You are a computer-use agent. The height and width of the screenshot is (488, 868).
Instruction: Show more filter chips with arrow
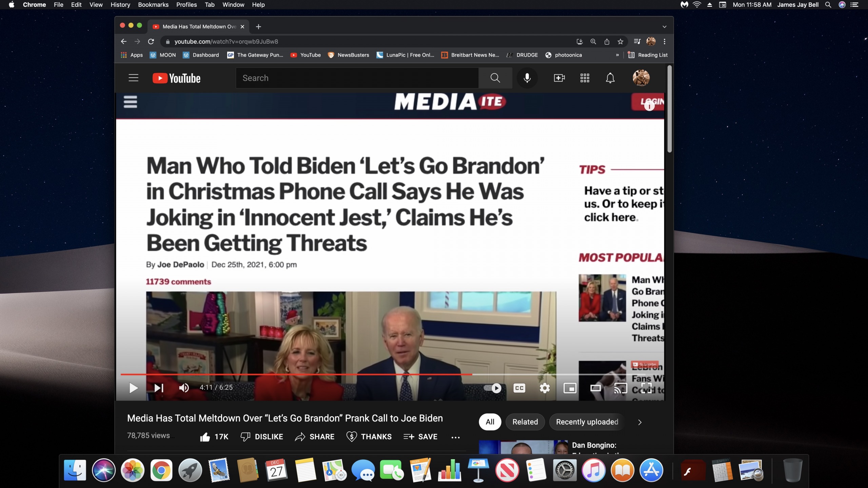(639, 422)
